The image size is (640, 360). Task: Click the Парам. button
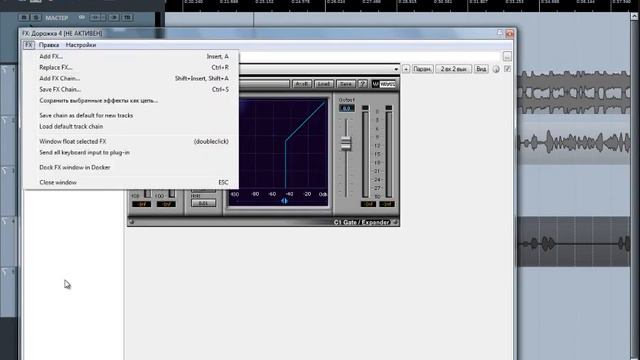(x=422, y=69)
